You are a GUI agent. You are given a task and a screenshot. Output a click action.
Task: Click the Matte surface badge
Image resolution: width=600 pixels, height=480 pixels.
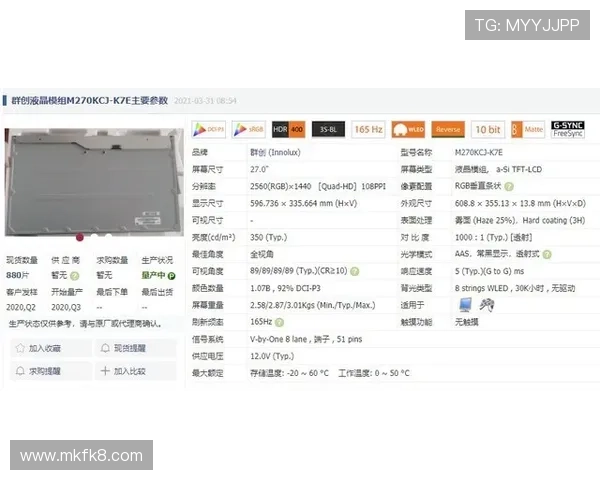pos(528,129)
